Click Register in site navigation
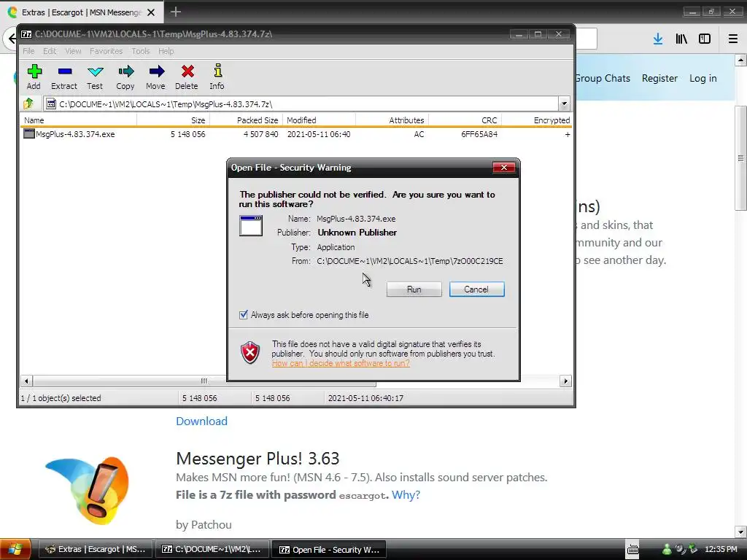 click(659, 78)
